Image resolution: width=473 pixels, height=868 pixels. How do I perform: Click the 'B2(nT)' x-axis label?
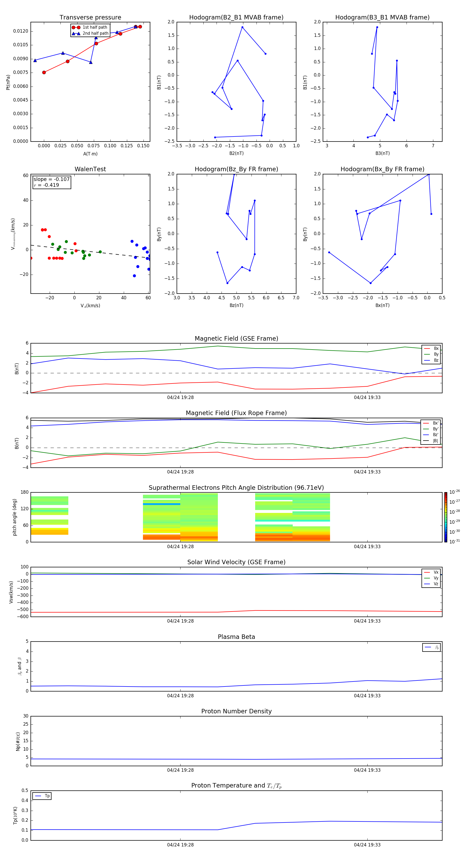point(236,154)
